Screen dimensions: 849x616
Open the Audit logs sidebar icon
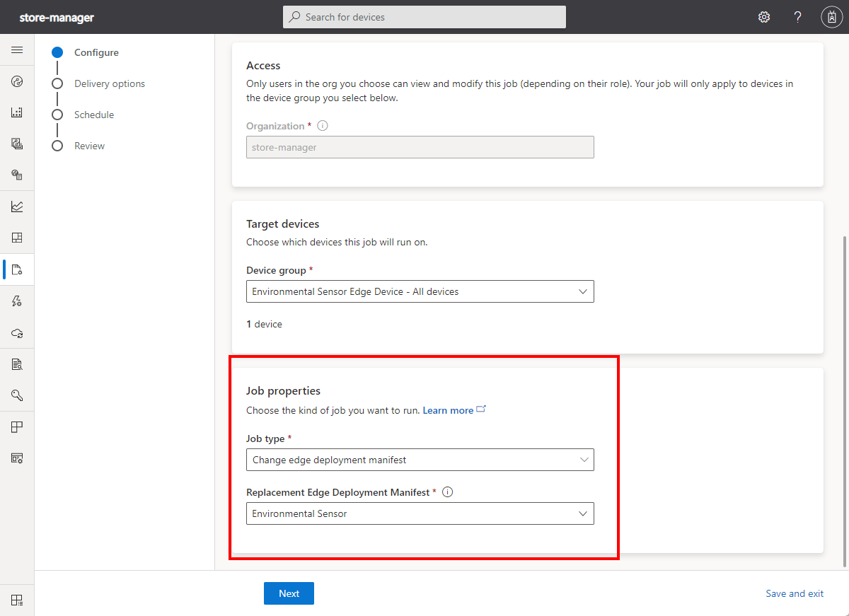click(17, 364)
